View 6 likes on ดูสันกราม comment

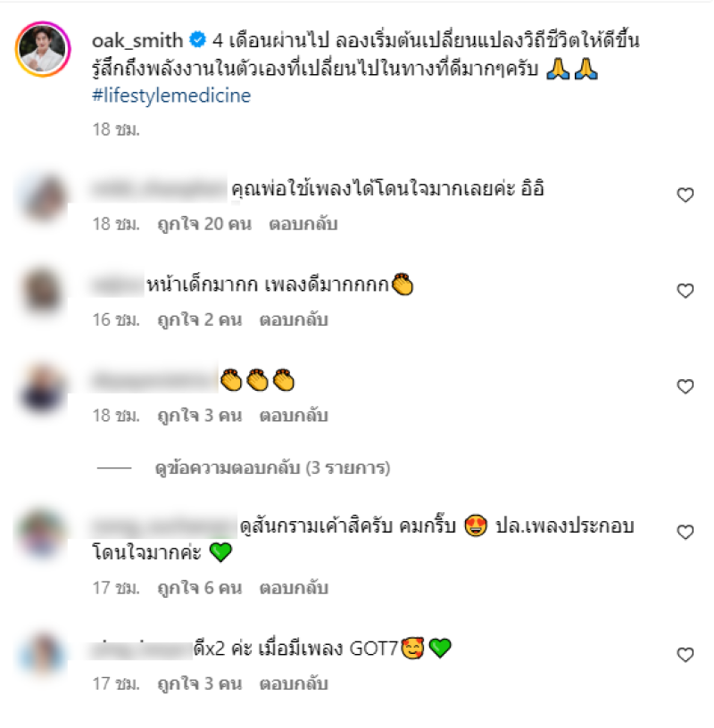[x=200, y=588]
